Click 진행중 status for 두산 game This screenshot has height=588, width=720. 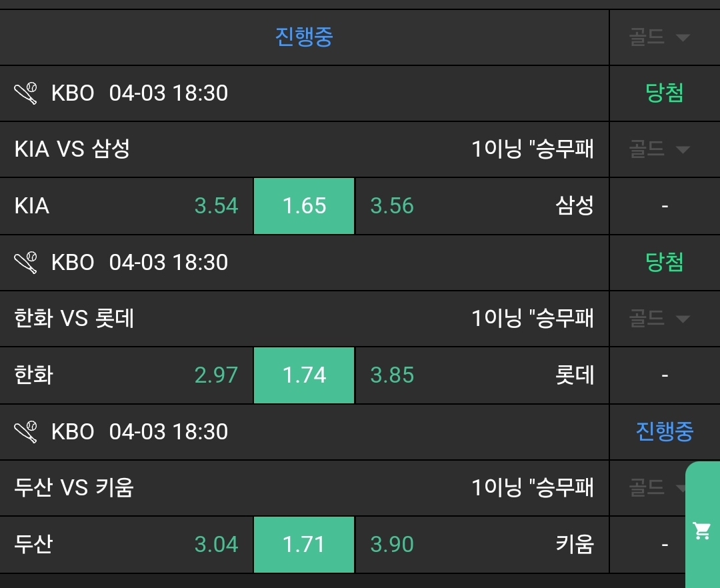point(664,432)
